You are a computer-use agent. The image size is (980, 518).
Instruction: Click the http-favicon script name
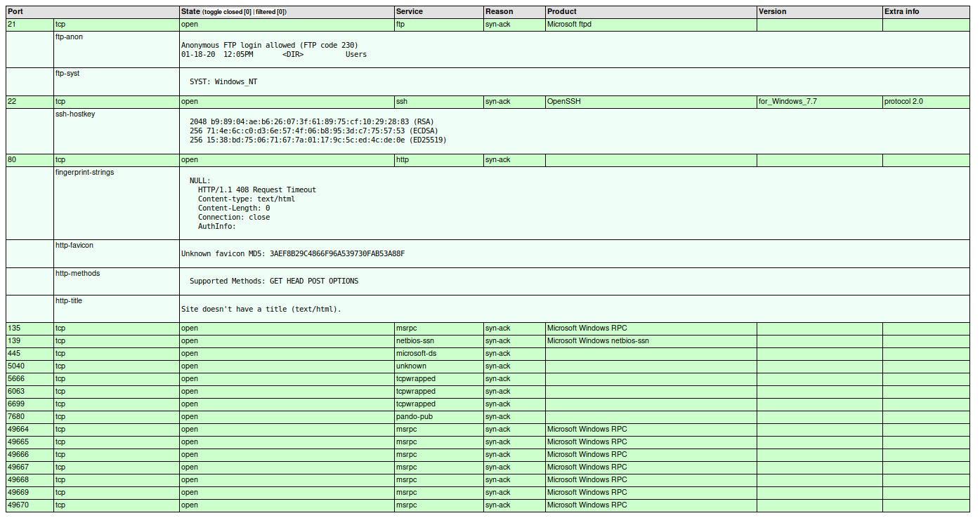pyautogui.click(x=74, y=246)
